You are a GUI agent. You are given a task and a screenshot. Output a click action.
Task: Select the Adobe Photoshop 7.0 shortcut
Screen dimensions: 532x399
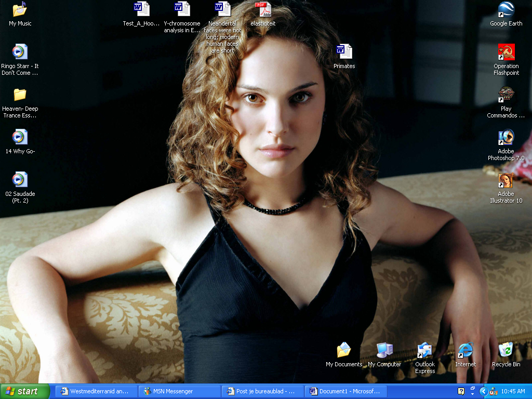point(506,138)
